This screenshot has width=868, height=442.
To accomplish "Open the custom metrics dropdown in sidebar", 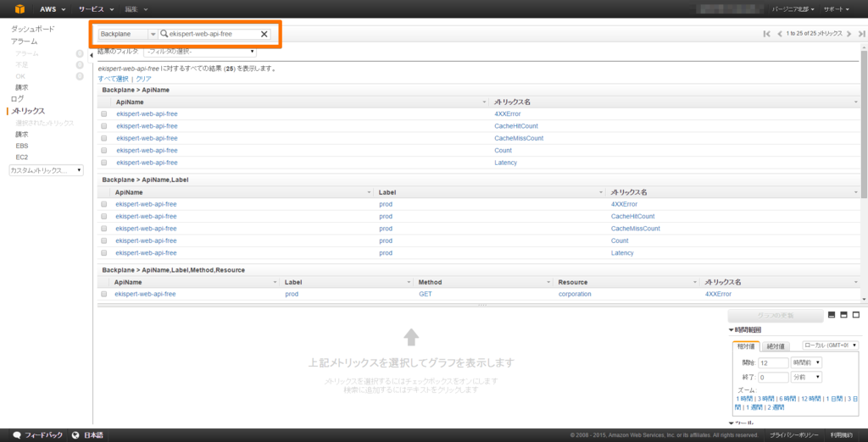I will 46,170.
